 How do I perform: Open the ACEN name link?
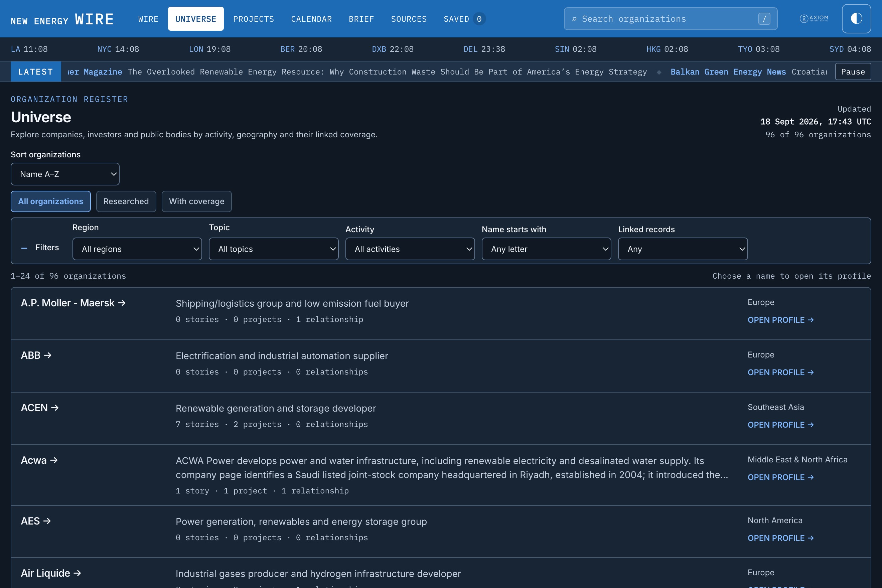pos(40,408)
